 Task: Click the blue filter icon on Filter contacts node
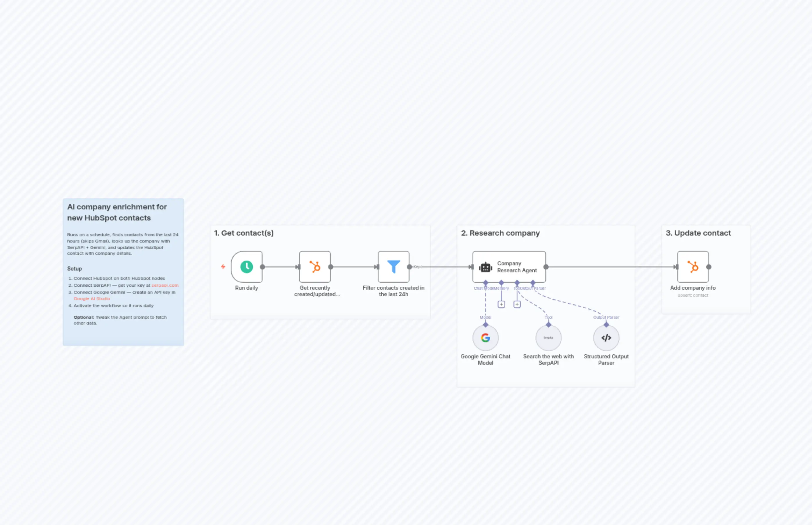click(x=394, y=267)
